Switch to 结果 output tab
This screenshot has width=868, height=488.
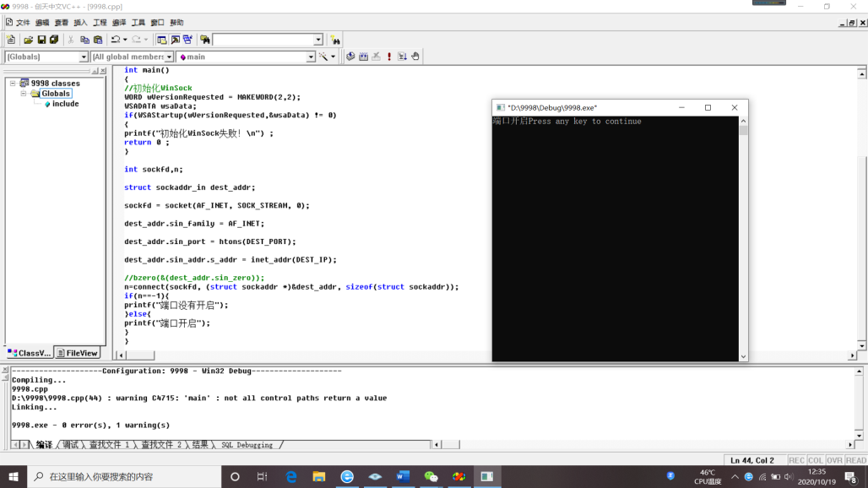(200, 445)
